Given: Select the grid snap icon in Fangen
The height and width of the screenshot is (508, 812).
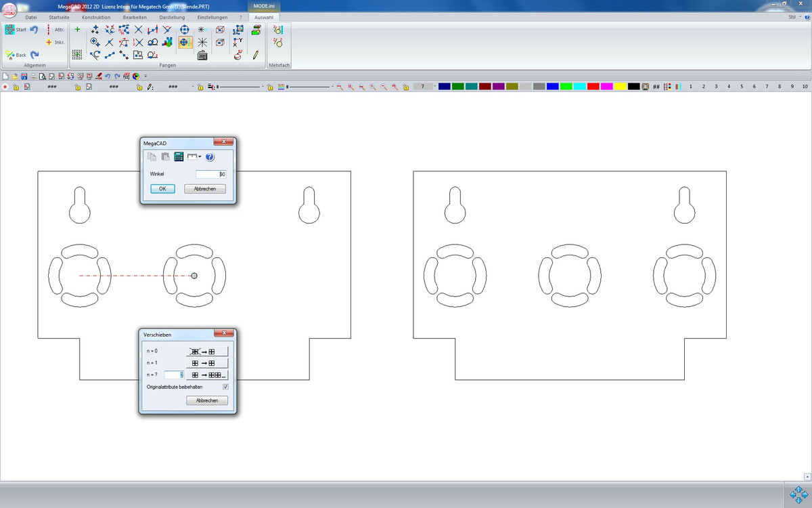Looking at the screenshot, I should pyautogui.click(x=77, y=56).
